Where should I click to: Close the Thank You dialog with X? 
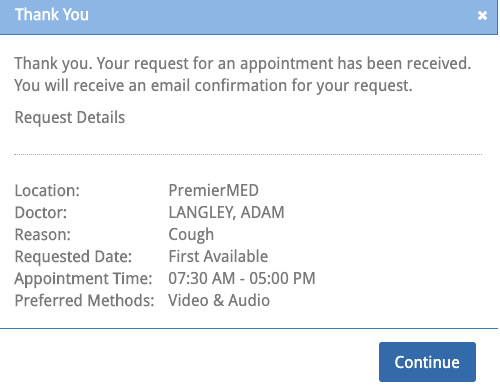point(482,15)
